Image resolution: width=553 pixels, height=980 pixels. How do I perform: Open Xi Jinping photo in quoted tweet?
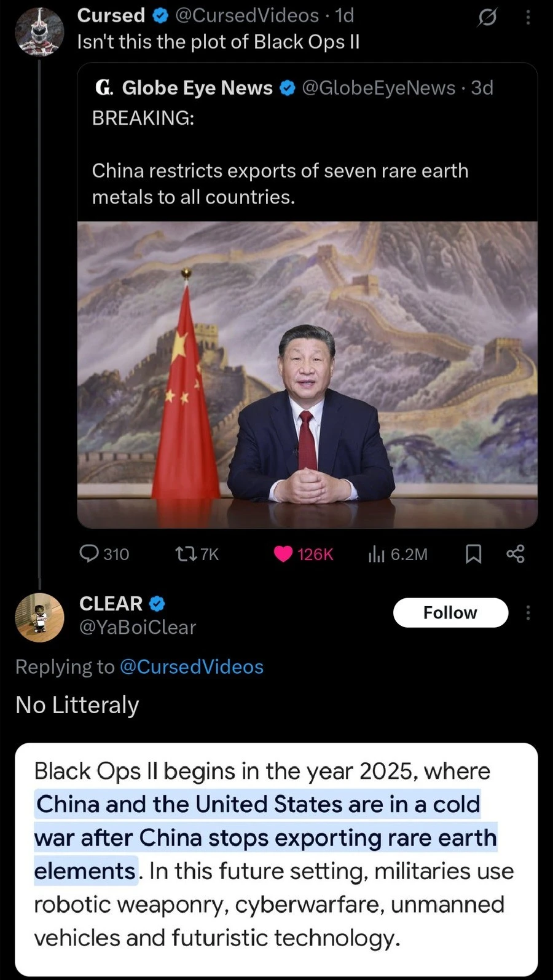point(307,374)
